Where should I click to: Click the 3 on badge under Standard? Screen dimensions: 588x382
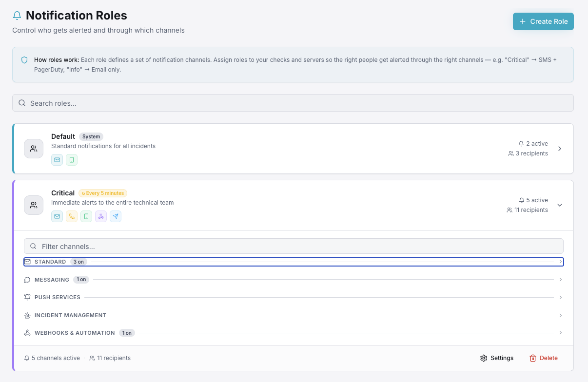tap(78, 262)
